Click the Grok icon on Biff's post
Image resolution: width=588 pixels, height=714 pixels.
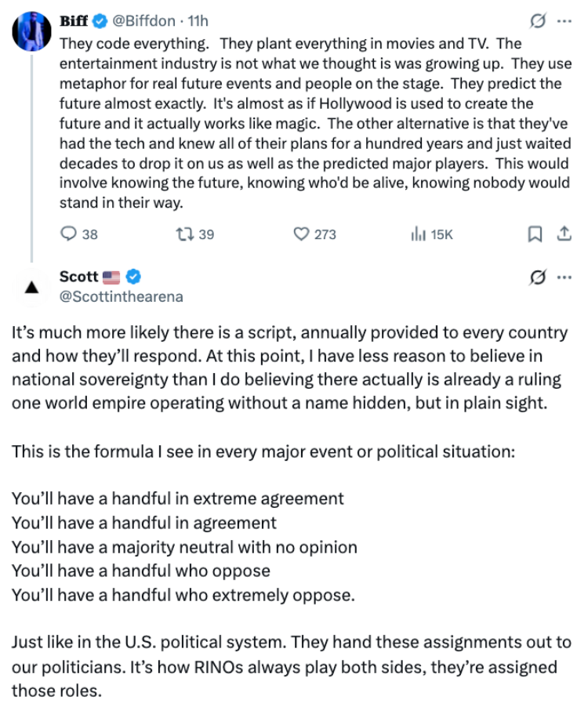point(538,21)
